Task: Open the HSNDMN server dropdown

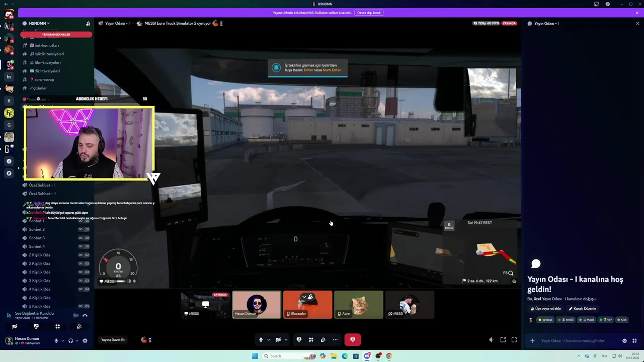Action: (39, 23)
